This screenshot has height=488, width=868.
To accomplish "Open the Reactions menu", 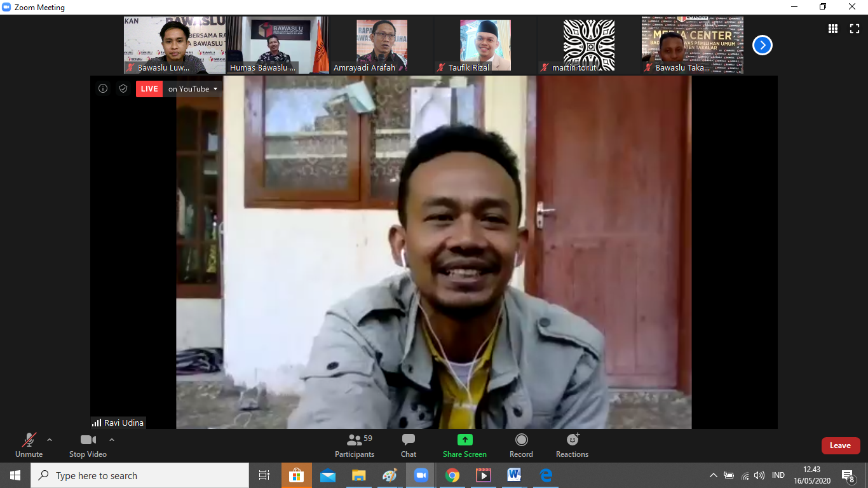I will (572, 445).
